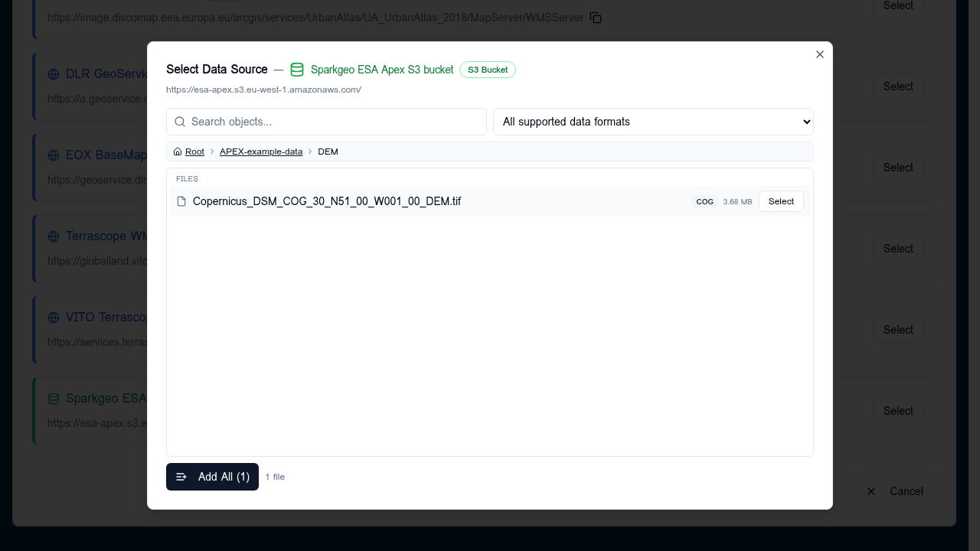Go to APEX-example-data breadcrumb folder
The image size is (980, 551).
pos(261,152)
